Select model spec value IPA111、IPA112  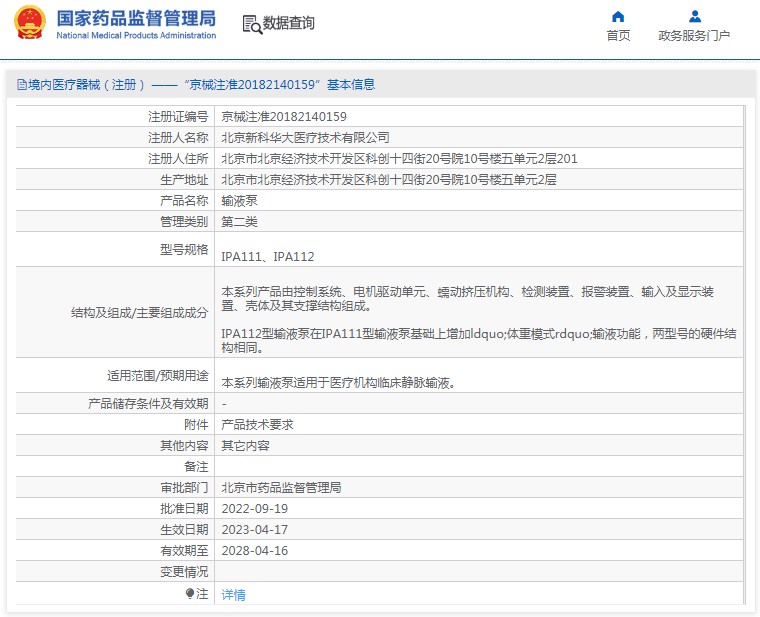point(268,256)
